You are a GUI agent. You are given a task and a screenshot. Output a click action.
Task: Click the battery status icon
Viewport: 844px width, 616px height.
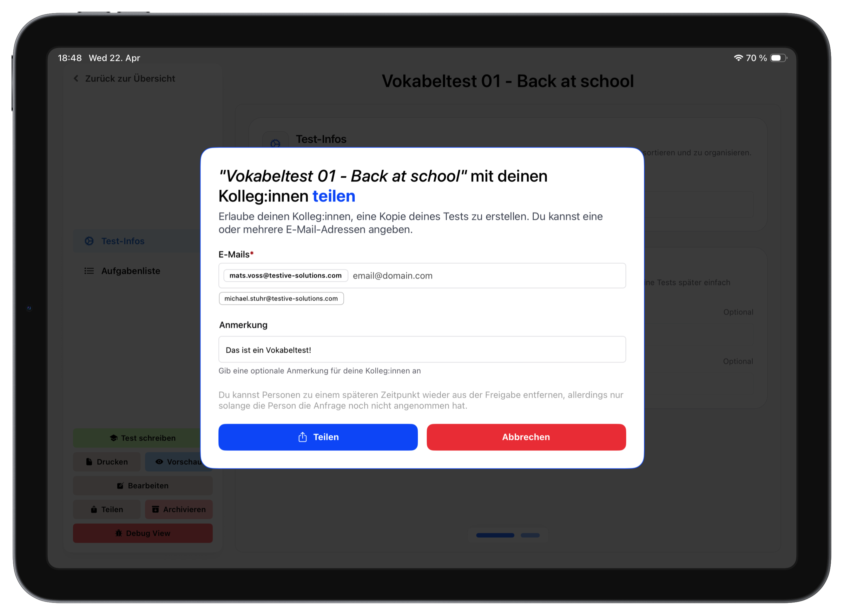coord(778,58)
